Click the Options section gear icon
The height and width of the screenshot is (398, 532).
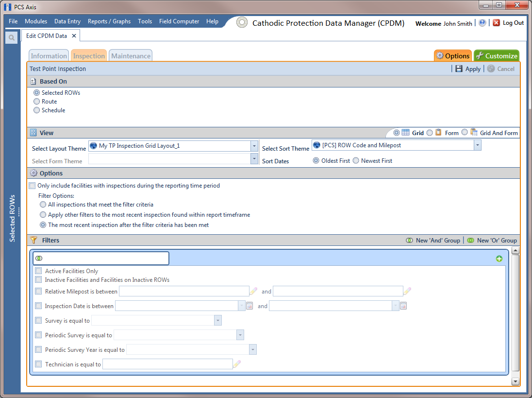pyautogui.click(x=33, y=173)
